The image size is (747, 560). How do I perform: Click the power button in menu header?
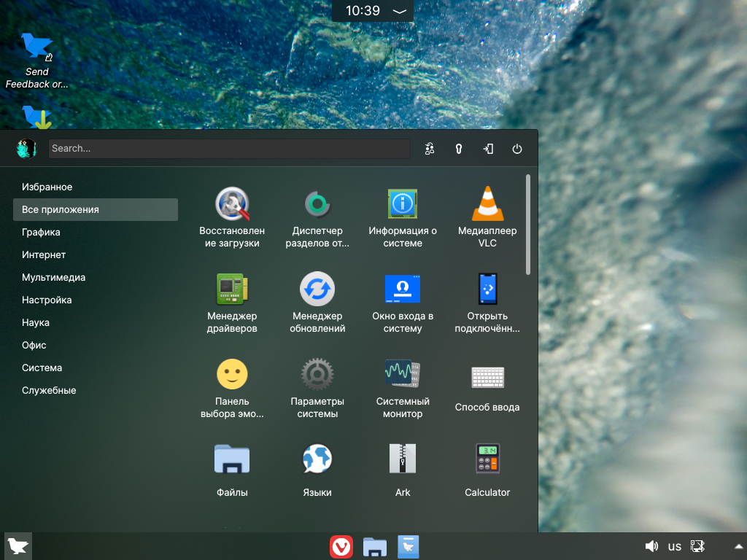(517, 149)
